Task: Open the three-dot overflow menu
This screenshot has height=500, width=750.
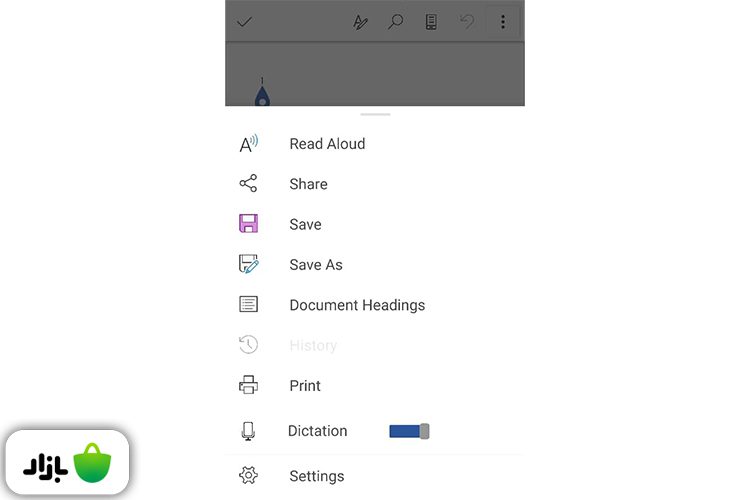Action: [x=502, y=22]
